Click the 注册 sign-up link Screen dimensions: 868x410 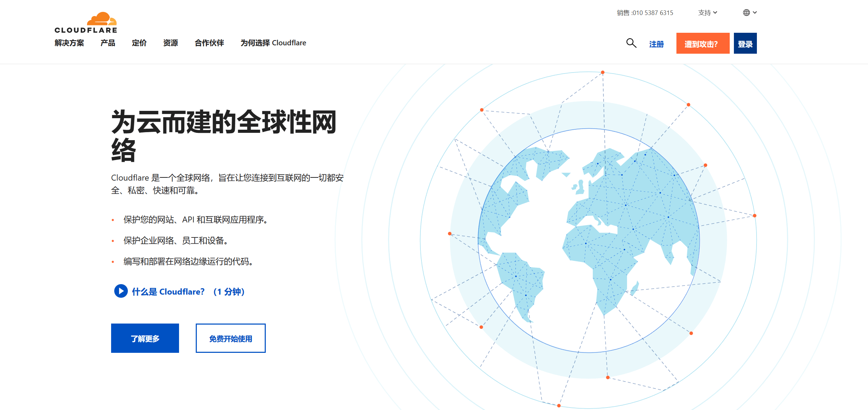pos(656,44)
